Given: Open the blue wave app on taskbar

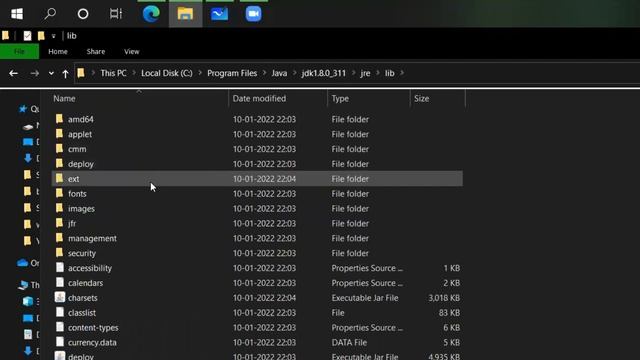Looking at the screenshot, I should (x=219, y=14).
